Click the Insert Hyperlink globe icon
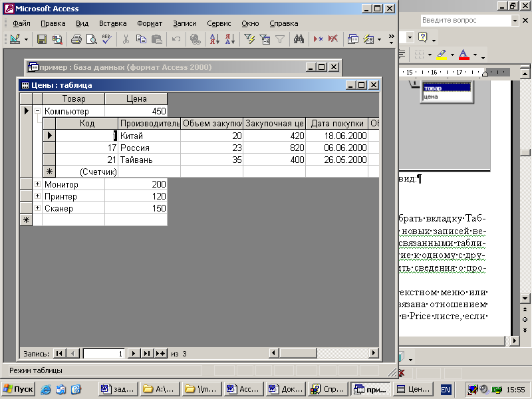Image resolution: width=532 pixels, height=399 pixels. coord(195,39)
